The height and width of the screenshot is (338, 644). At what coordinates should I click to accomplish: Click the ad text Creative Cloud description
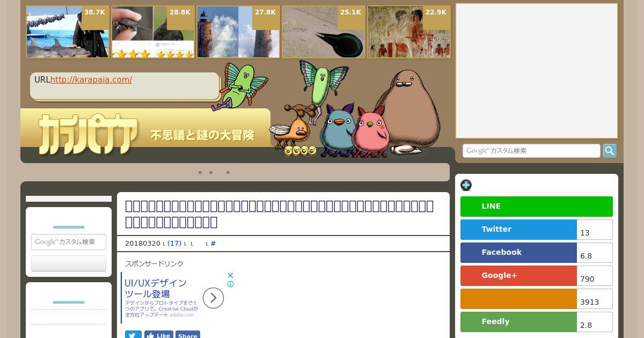tap(162, 309)
